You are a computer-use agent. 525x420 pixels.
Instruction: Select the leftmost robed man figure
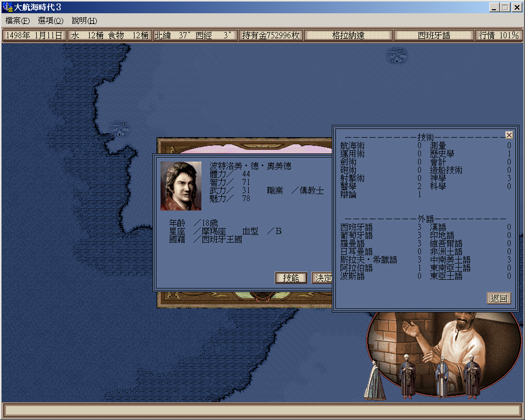(407, 377)
